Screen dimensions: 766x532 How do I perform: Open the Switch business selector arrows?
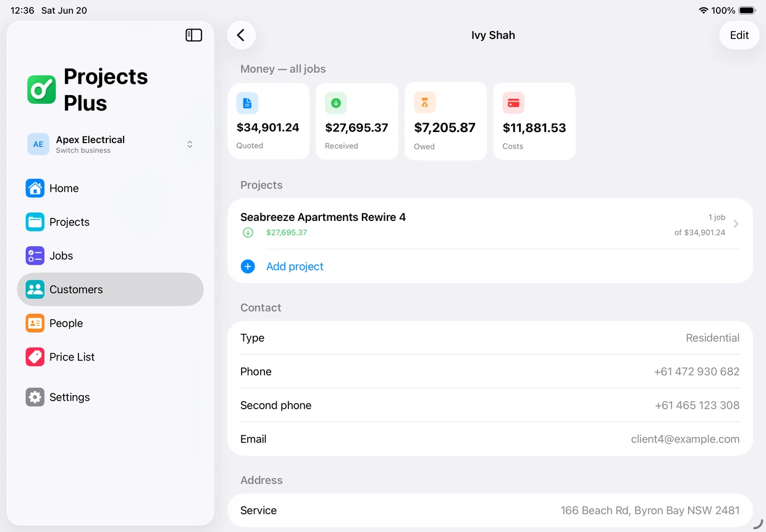tap(190, 144)
